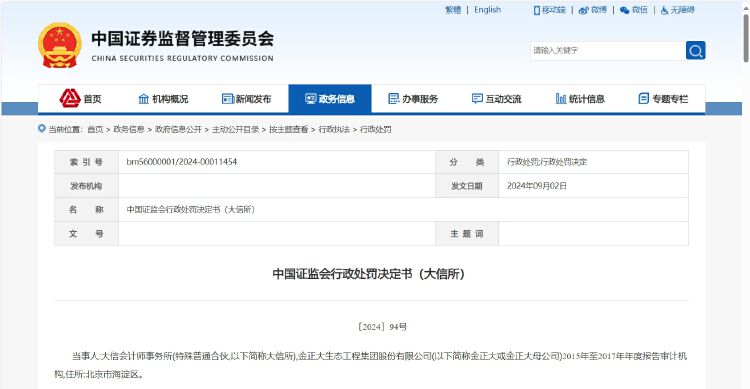The image size is (750, 389).
Task: Click the 行政执法 breadcrumb link
Action: 334,129
